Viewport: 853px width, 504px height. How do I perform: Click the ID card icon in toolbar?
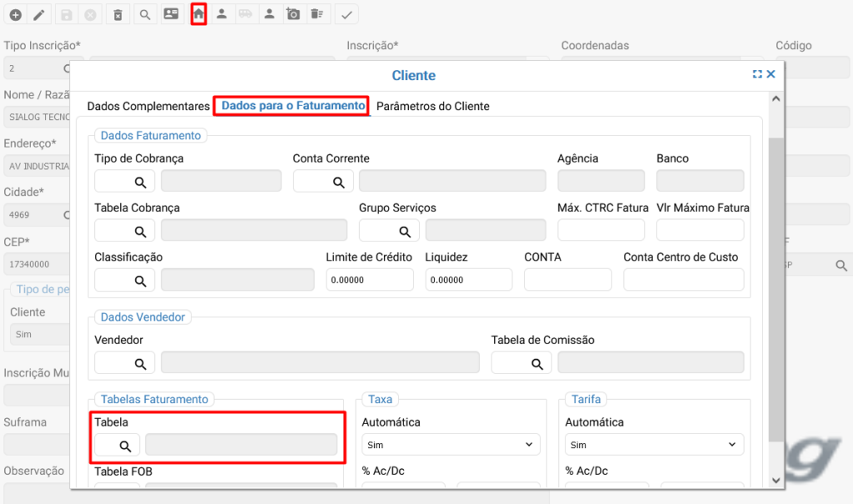pyautogui.click(x=171, y=14)
